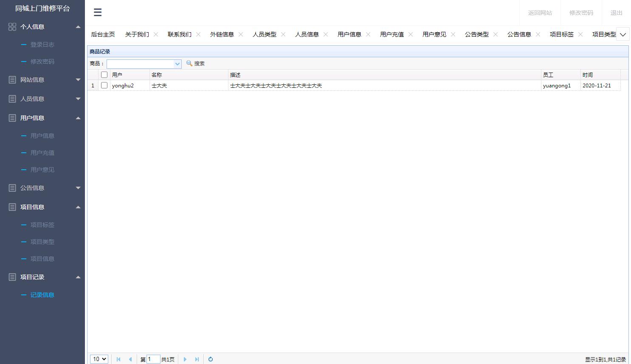Click the 个人信息 grid icon
Screen dimensions: 631x364
pyautogui.click(x=12, y=27)
